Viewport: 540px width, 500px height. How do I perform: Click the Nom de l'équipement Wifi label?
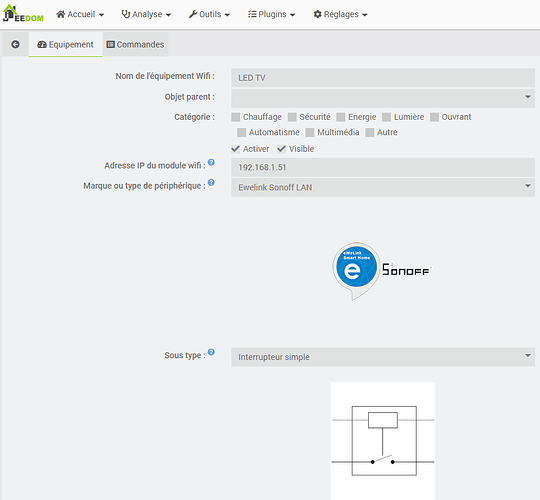pyautogui.click(x=165, y=76)
